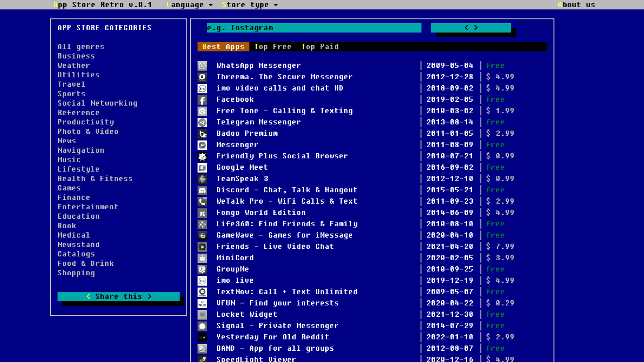Select the Catalogs category
This screenshot has height=362, width=644.
[x=76, y=254]
